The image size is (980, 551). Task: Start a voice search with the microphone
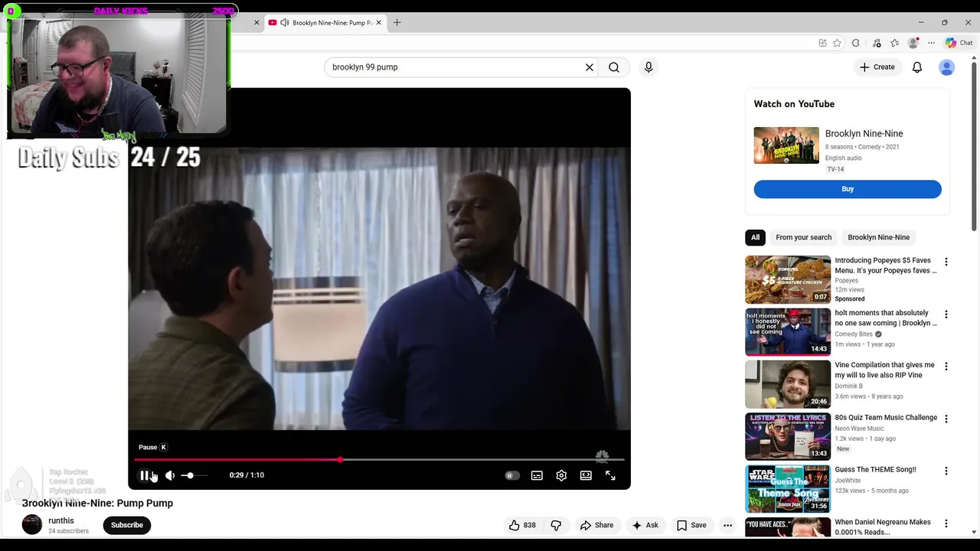(x=648, y=67)
